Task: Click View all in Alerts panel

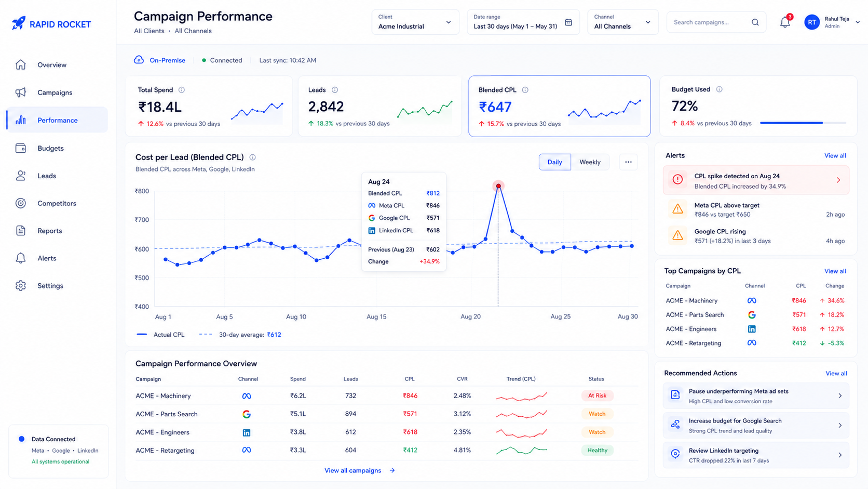Action: point(835,156)
